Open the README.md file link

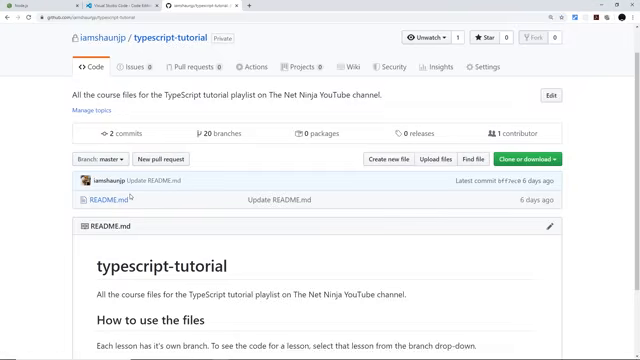point(109,200)
